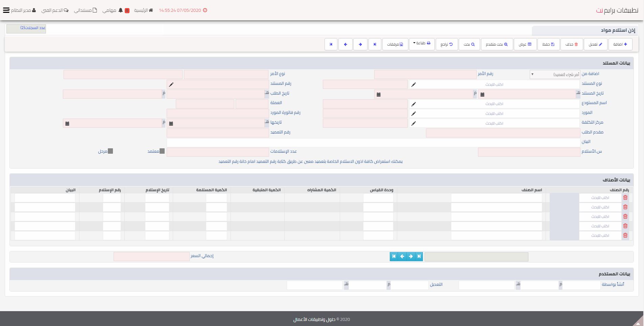Click the تعديل (Edit) pencil button
Viewport: 644px width, 326px height.
tap(595, 44)
